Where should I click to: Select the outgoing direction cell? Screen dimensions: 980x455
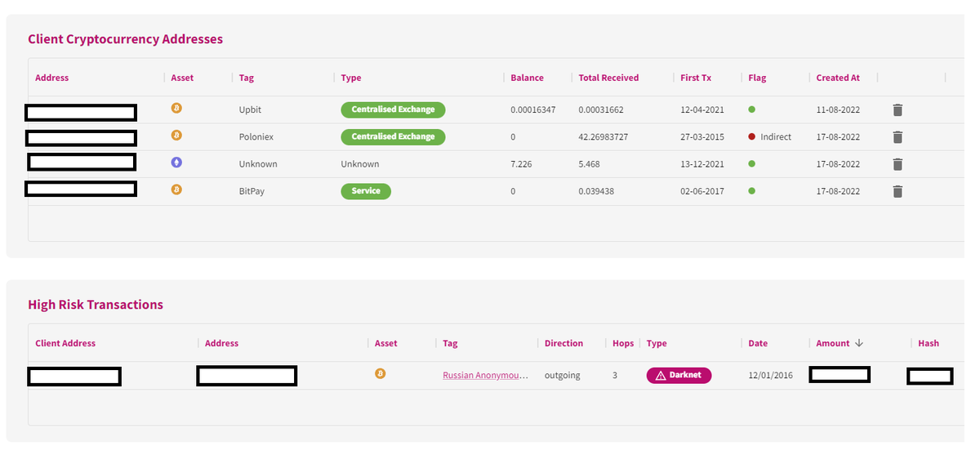pos(563,376)
